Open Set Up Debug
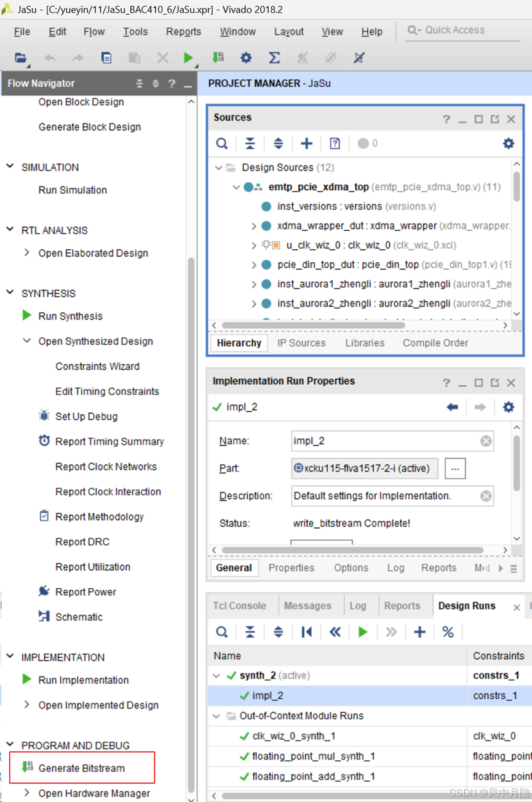This screenshot has height=802, width=532. tap(86, 416)
